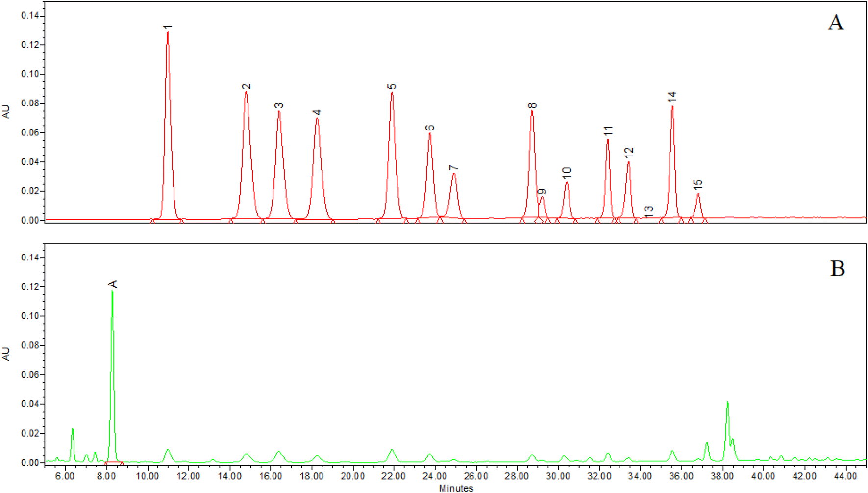The width and height of the screenshot is (868, 493).
Task: Select peak label 10 in the red trace
Action: pos(567,173)
